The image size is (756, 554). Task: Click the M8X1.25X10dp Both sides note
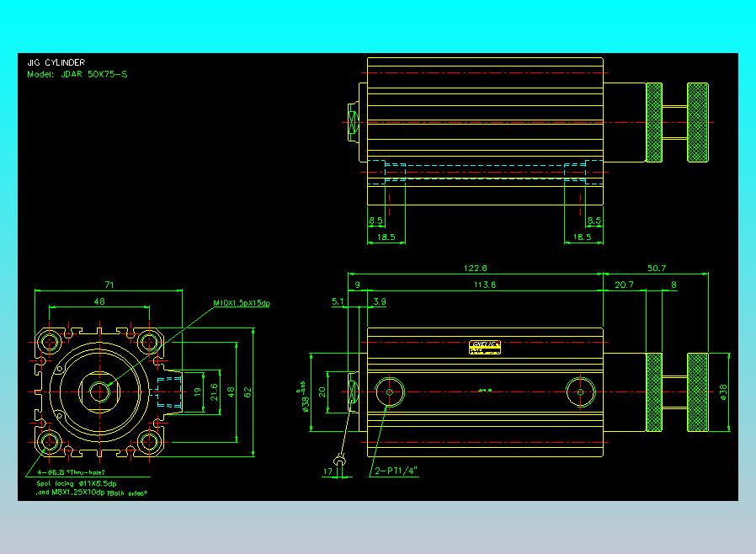click(92, 493)
